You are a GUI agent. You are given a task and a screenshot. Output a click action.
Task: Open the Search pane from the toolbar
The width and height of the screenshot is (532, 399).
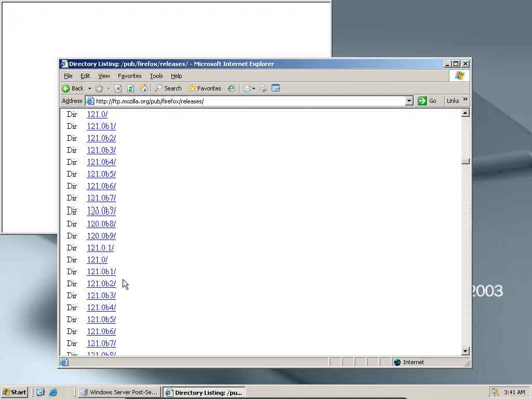(168, 88)
